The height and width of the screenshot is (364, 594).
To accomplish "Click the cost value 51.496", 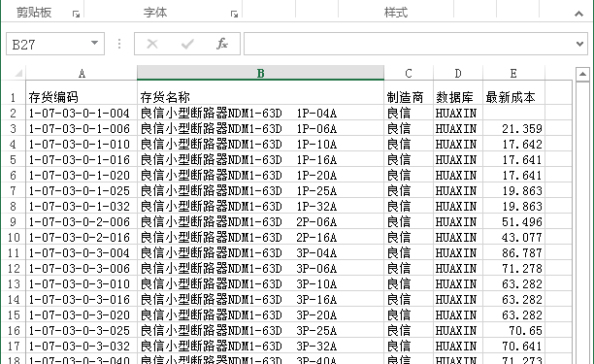I will click(x=513, y=221).
